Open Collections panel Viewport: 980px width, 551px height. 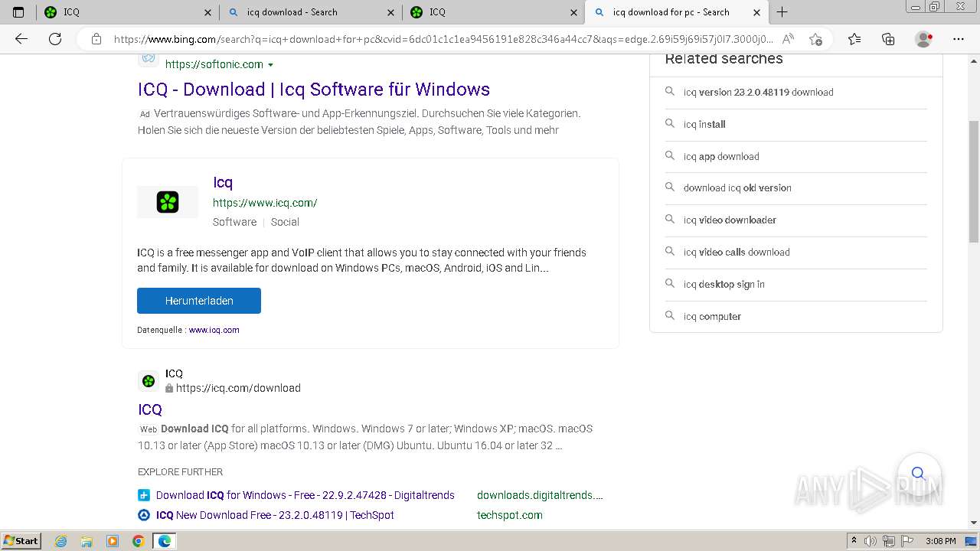click(x=888, y=39)
